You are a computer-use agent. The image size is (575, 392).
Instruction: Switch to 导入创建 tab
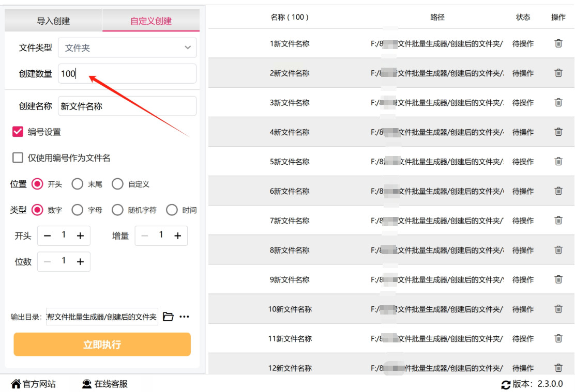click(x=53, y=21)
